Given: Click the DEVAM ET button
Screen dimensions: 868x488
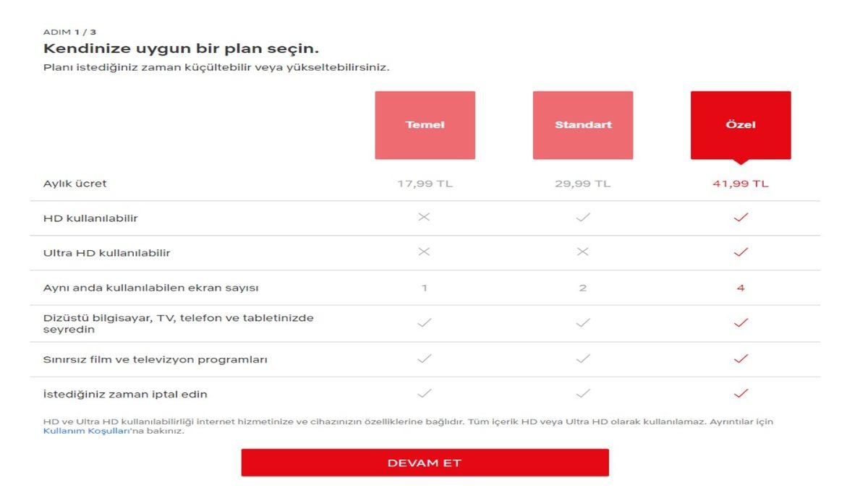Looking at the screenshot, I should [x=425, y=462].
